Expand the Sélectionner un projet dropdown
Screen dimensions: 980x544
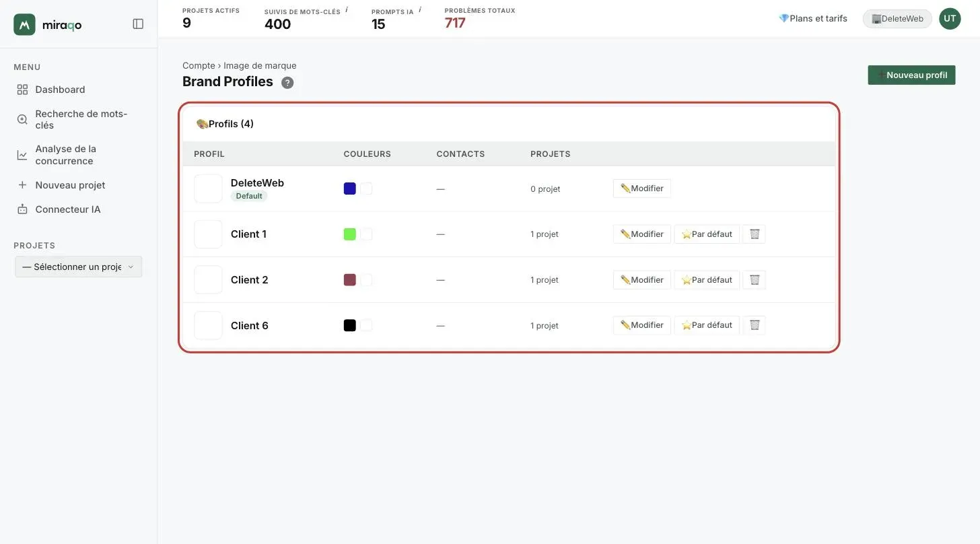point(79,267)
